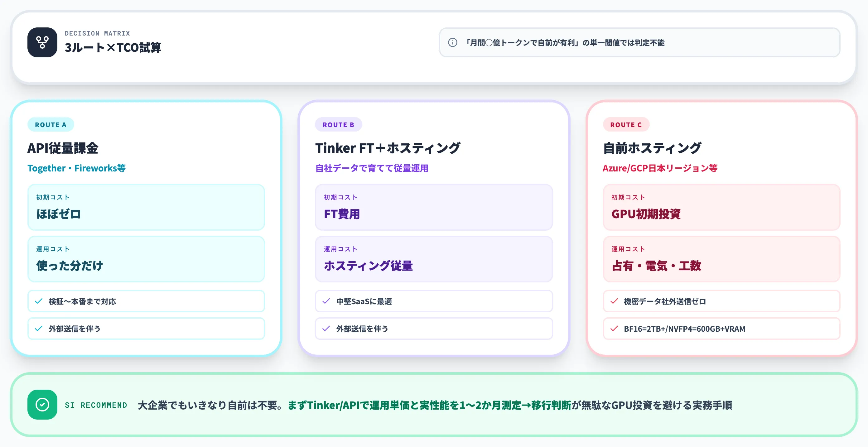
Task: Click 外部送信を伴う text in Route B card
Action: [x=362, y=329]
